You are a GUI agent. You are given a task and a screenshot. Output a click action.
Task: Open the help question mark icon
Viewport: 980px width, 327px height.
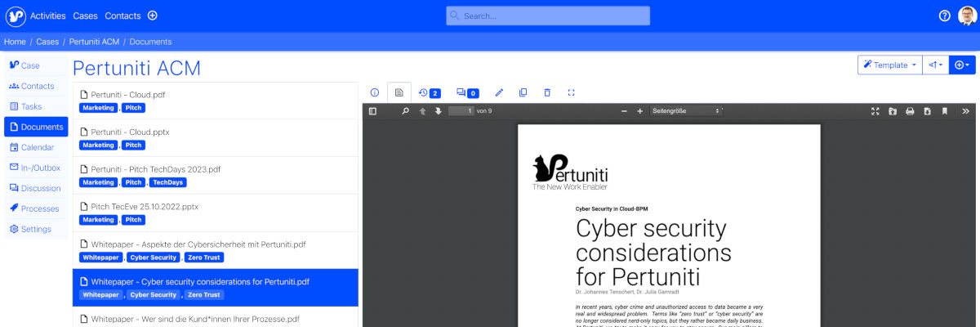pos(945,16)
